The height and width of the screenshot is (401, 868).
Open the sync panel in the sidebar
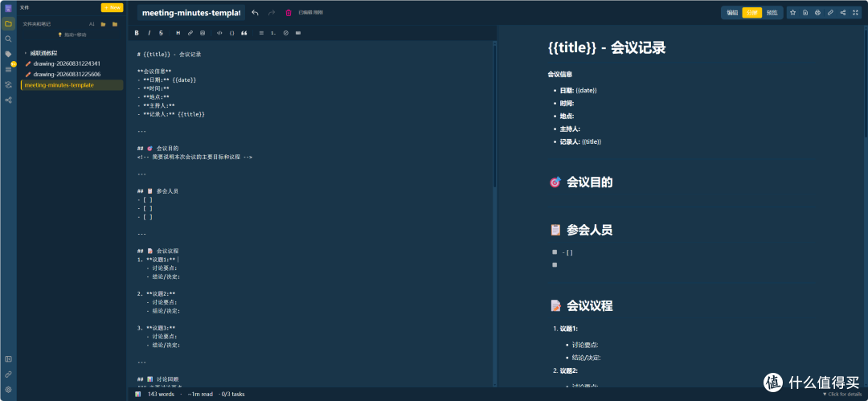click(x=8, y=84)
